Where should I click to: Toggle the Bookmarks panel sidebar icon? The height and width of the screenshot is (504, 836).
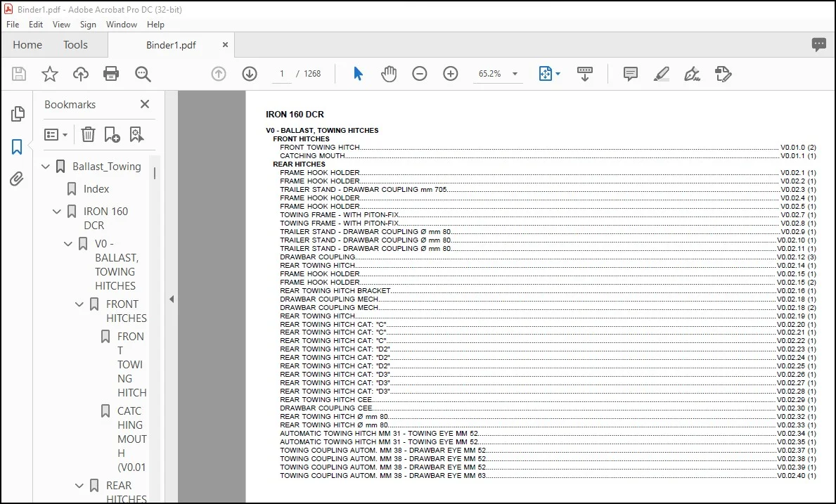17,147
